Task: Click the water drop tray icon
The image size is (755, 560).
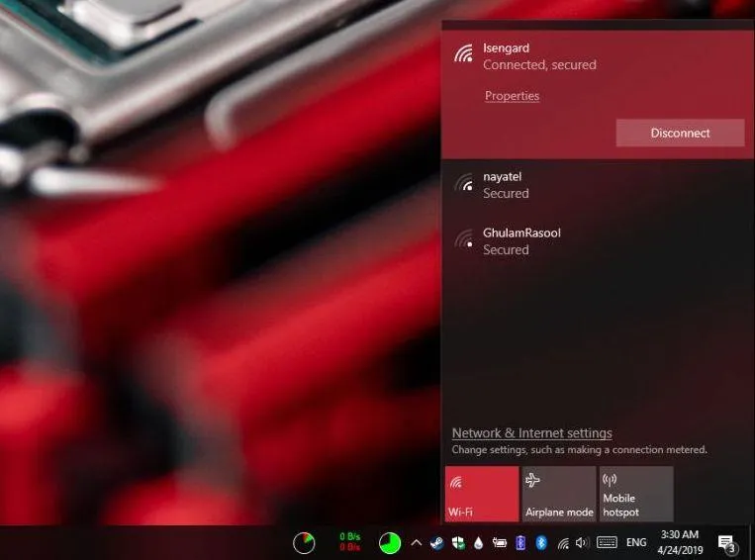Action: [x=479, y=542]
